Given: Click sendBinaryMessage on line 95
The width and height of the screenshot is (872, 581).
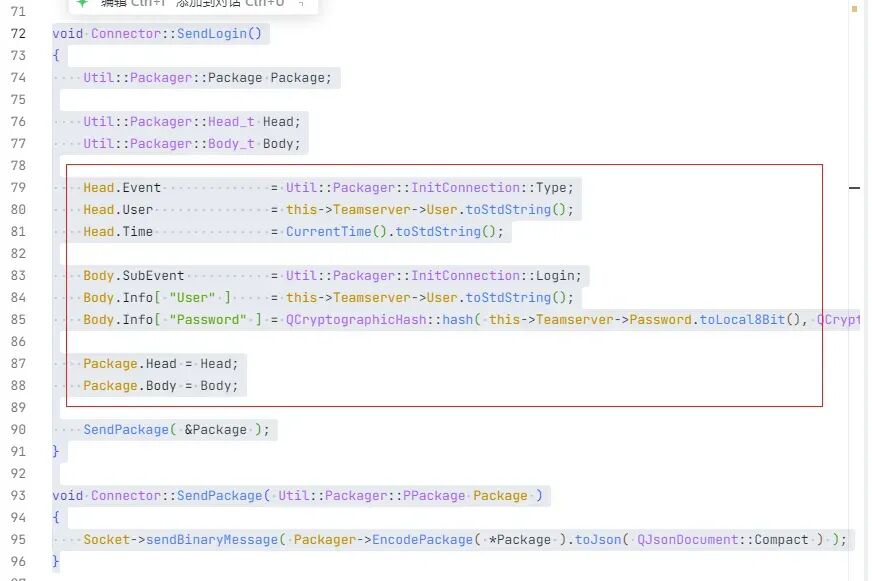Looking at the screenshot, I should coord(211,540).
